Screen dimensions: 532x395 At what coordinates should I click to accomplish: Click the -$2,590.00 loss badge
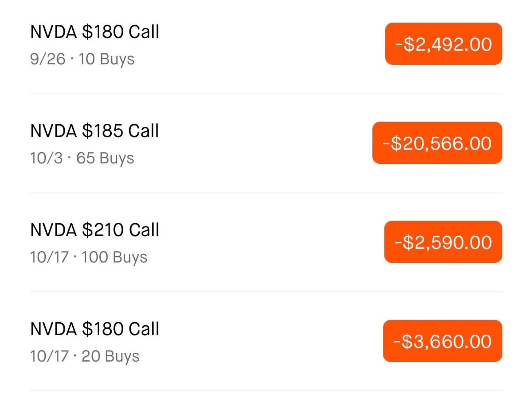pyautogui.click(x=443, y=242)
